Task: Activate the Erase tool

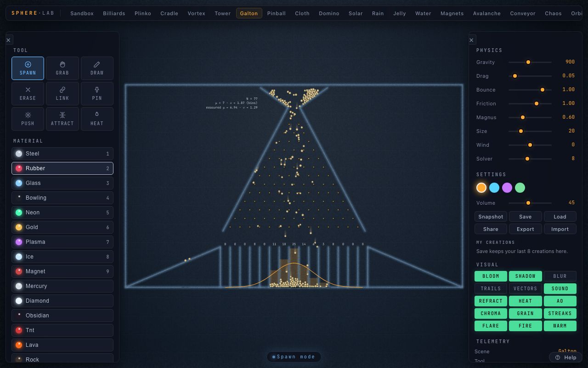Action: coord(28,93)
